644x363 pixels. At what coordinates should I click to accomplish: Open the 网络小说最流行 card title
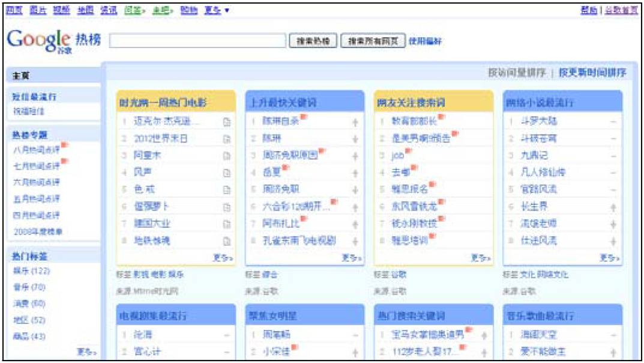tap(540, 102)
